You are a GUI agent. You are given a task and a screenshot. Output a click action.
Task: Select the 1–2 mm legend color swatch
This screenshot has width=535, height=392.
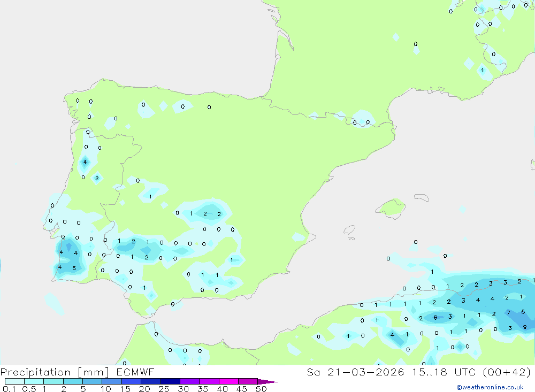(x=53, y=381)
